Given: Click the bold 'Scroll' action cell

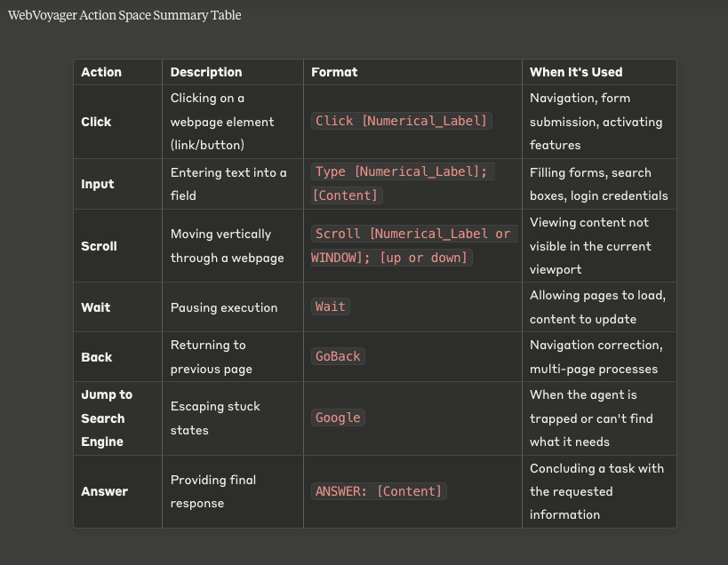Looking at the screenshot, I should (x=99, y=246).
